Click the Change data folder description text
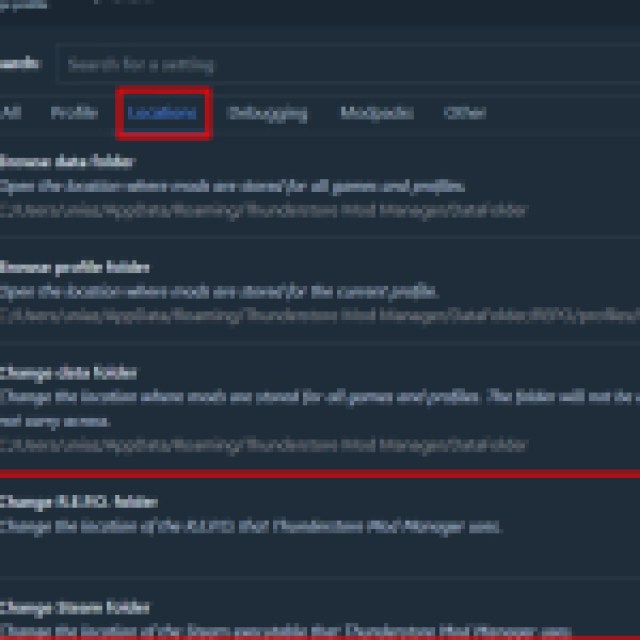 pos(320,409)
